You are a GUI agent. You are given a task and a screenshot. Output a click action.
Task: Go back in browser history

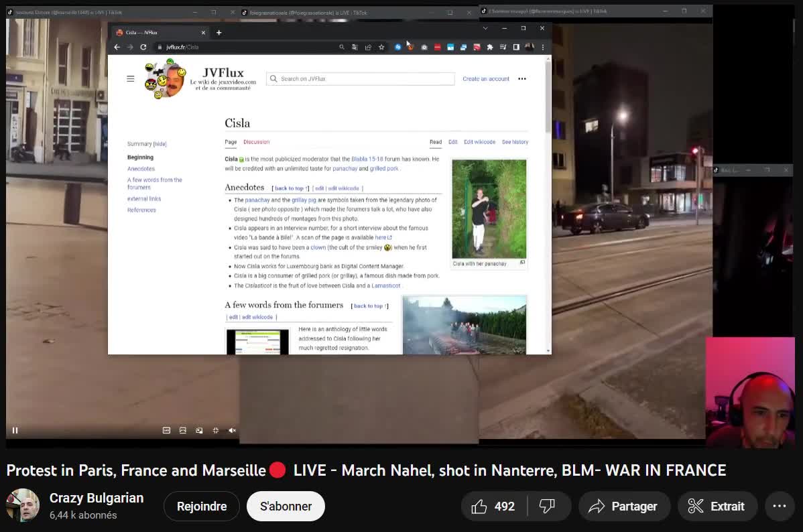(x=117, y=47)
